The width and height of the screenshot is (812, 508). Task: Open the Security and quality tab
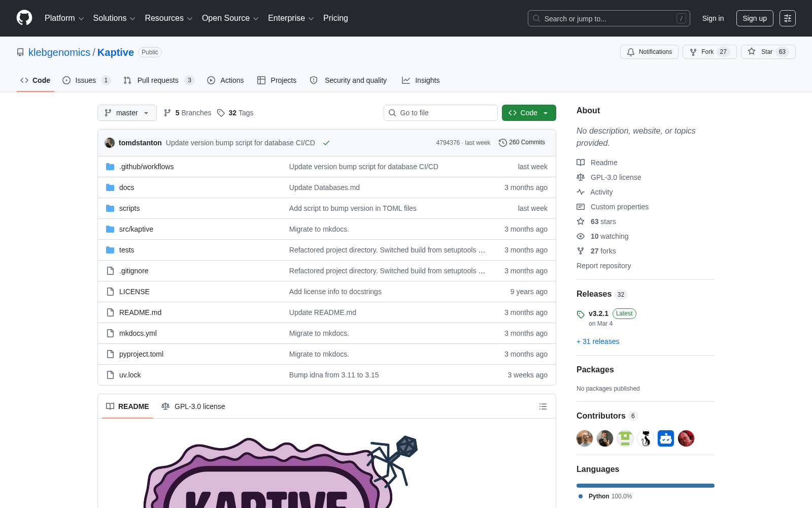click(348, 80)
